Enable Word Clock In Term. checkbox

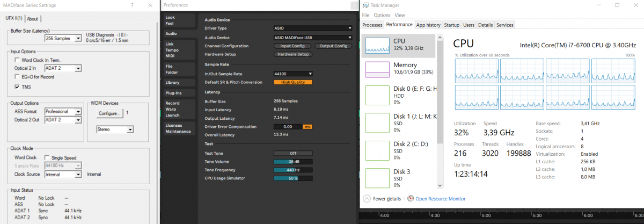(17, 60)
